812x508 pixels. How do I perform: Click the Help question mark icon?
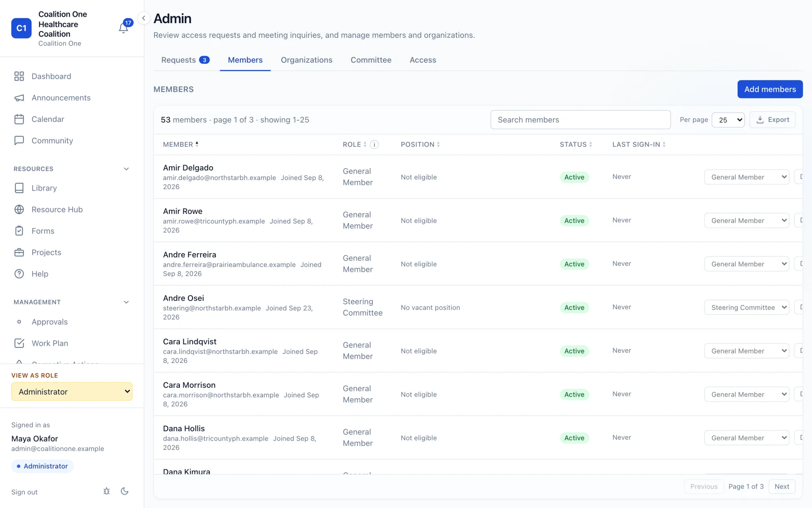point(19,274)
